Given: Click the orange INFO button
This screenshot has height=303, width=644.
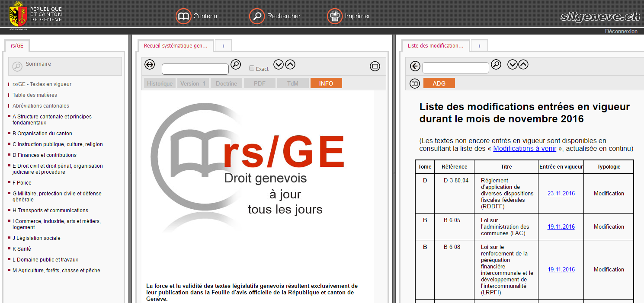Looking at the screenshot, I should 326,83.
